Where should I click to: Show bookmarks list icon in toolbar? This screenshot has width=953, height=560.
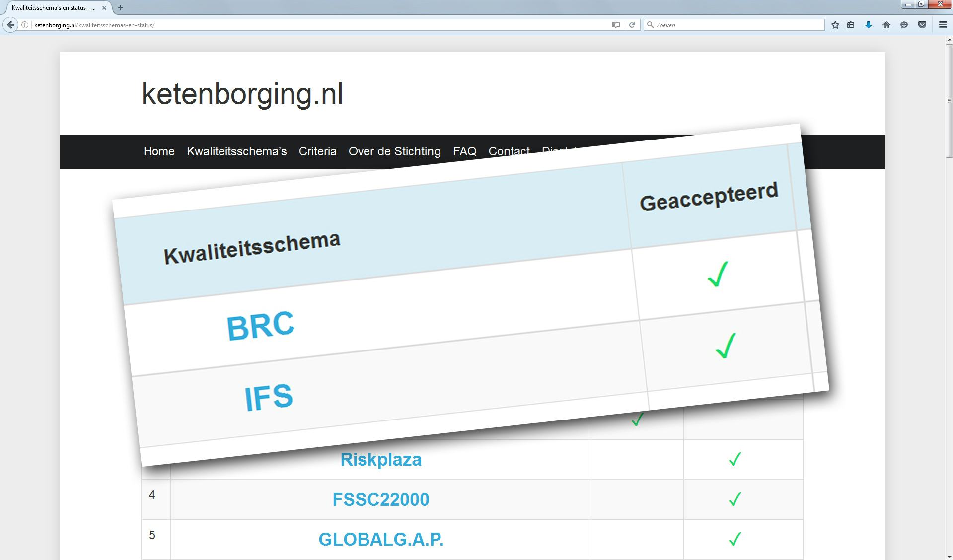point(851,25)
